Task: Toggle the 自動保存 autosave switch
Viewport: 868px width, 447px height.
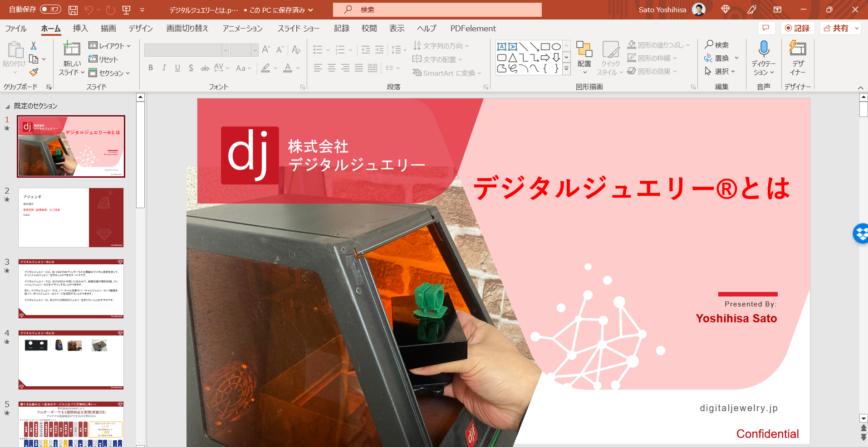Action: 50,10
